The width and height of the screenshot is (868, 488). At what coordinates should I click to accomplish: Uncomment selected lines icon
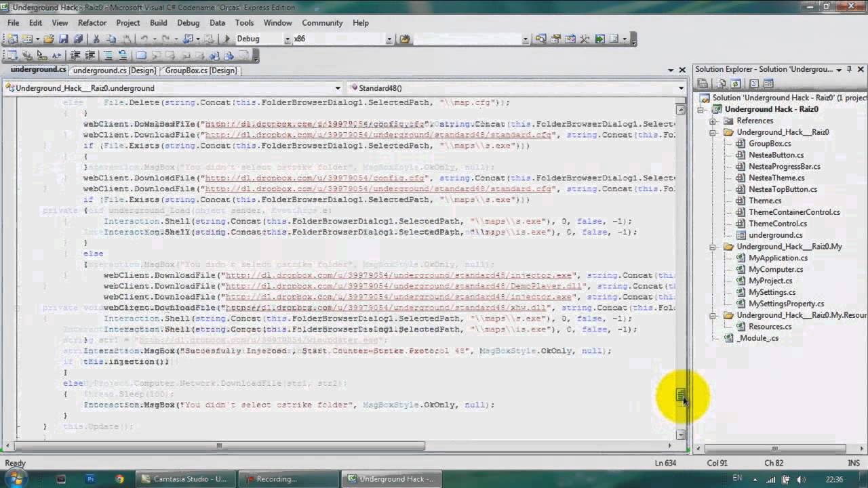click(123, 55)
